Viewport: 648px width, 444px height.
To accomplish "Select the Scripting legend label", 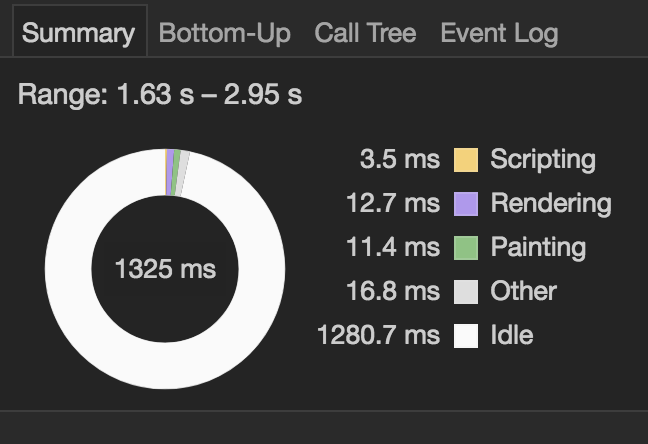I will [543, 160].
